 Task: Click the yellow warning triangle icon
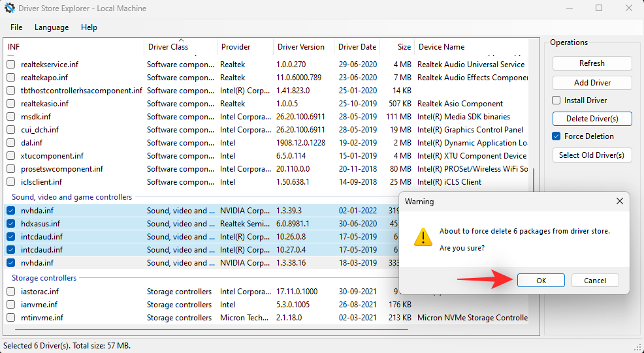click(x=423, y=237)
